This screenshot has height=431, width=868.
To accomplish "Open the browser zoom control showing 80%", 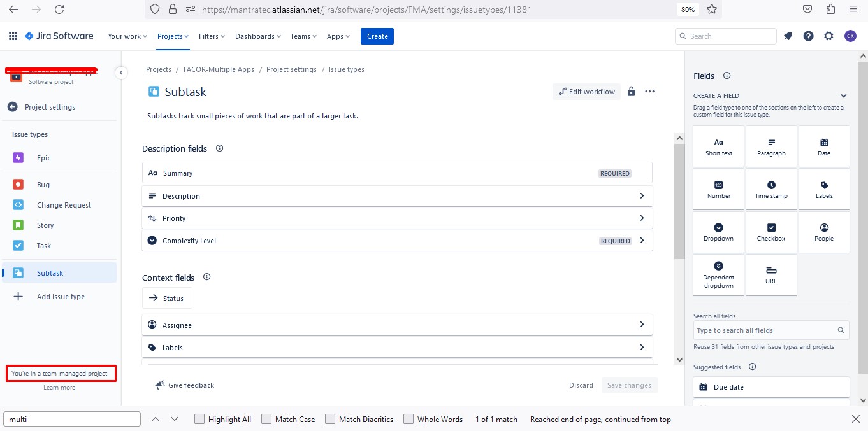I will (x=687, y=10).
